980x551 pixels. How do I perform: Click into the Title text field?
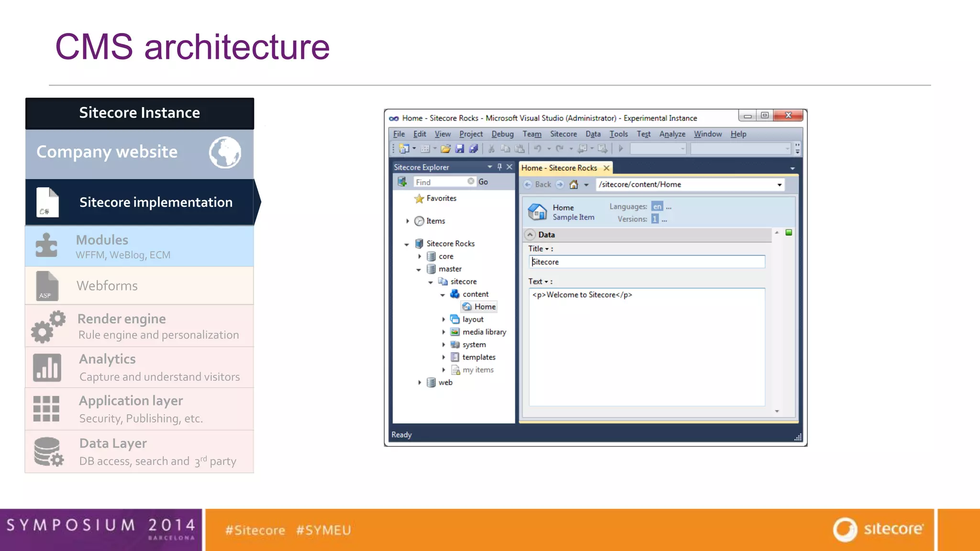[x=647, y=262]
